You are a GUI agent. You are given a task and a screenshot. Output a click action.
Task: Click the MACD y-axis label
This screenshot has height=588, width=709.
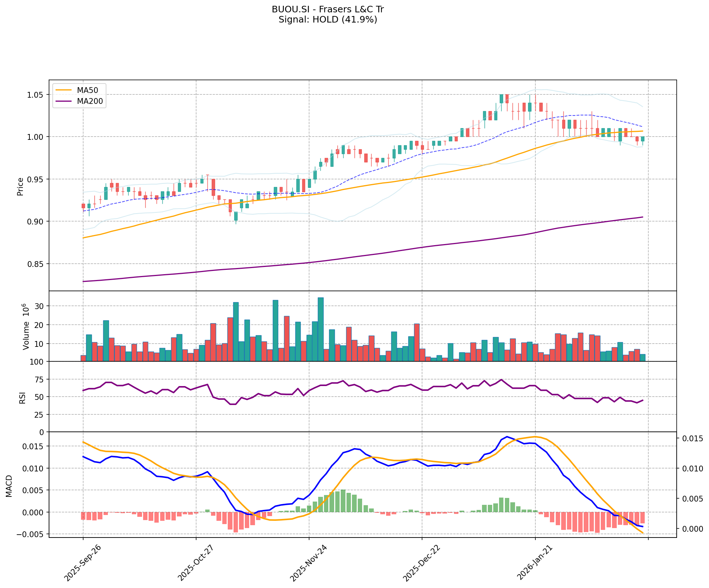pyautogui.click(x=9, y=486)
